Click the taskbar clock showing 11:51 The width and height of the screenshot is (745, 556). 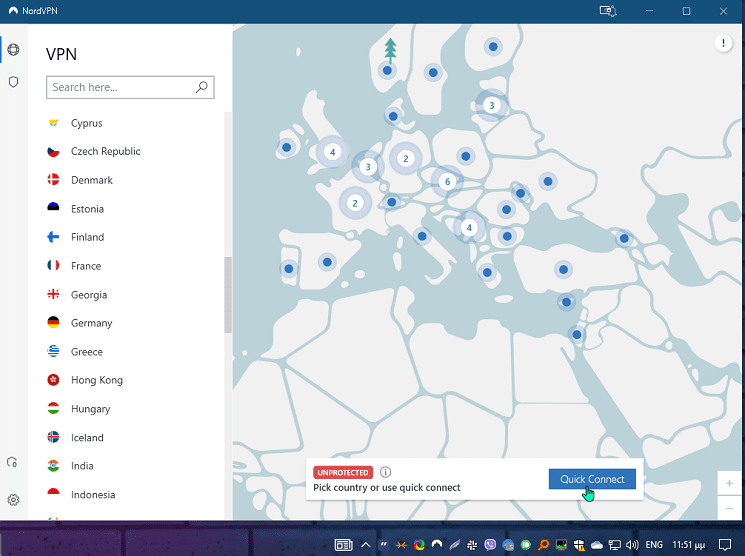point(688,545)
